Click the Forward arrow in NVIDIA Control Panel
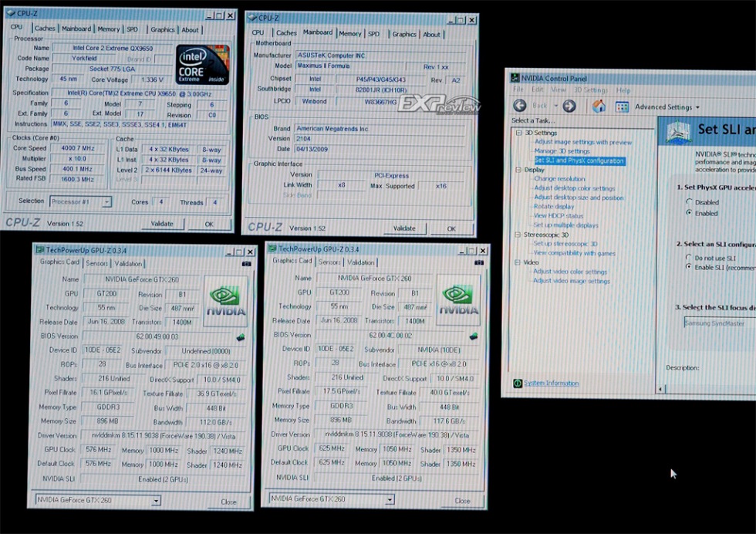 coord(569,106)
